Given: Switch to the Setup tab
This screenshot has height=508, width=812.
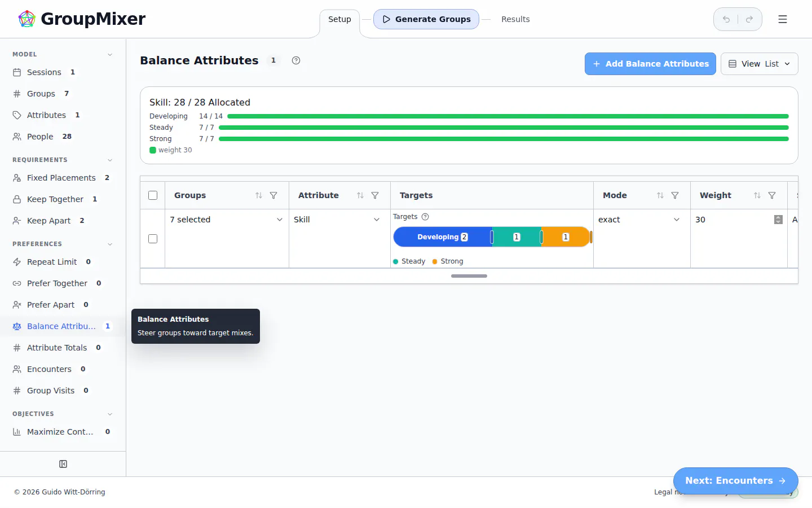Looking at the screenshot, I should coord(339,19).
